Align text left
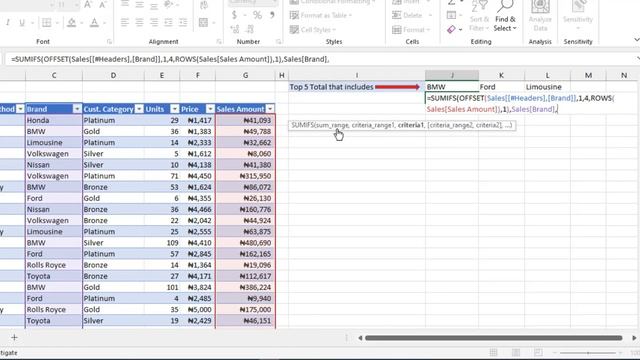Image resolution: width=640 pixels, height=360 pixels. (x=124, y=22)
